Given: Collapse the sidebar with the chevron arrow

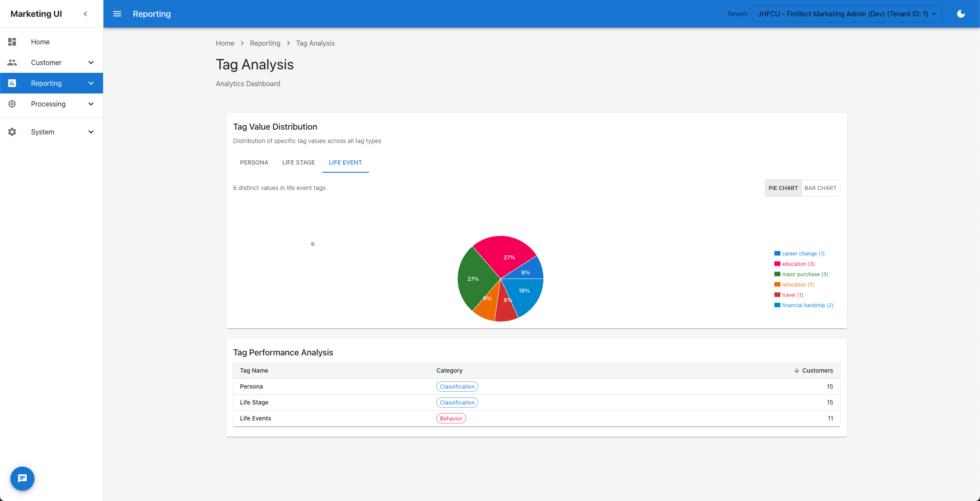Looking at the screenshot, I should [x=85, y=13].
